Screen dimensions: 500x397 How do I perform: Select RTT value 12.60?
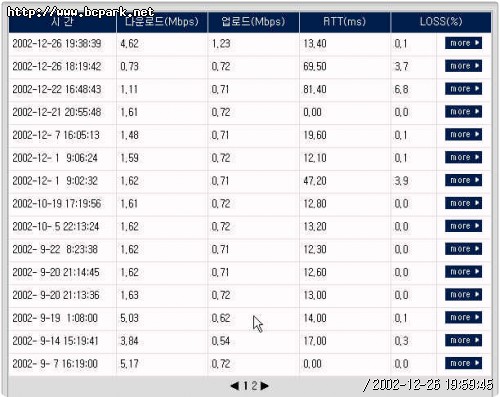[315, 272]
